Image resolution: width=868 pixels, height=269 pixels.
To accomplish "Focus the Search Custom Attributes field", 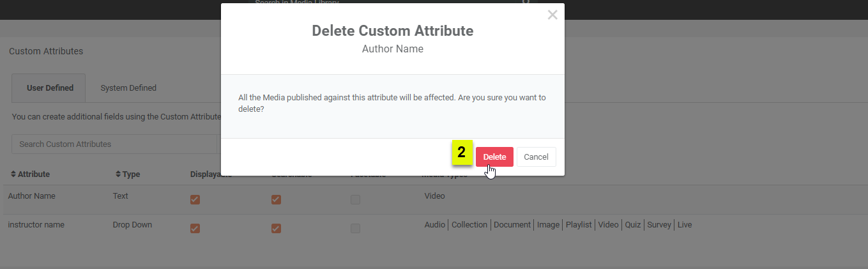I will (115, 144).
